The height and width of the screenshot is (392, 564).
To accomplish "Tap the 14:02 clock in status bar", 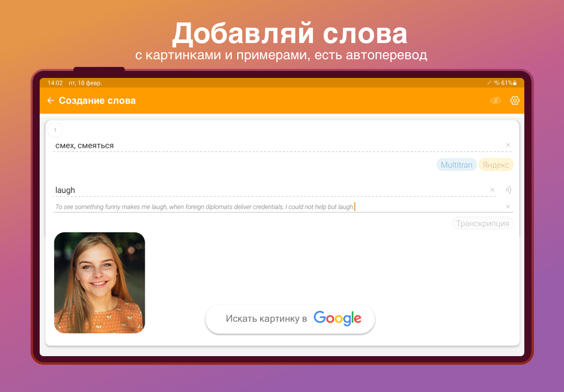I will coord(55,83).
